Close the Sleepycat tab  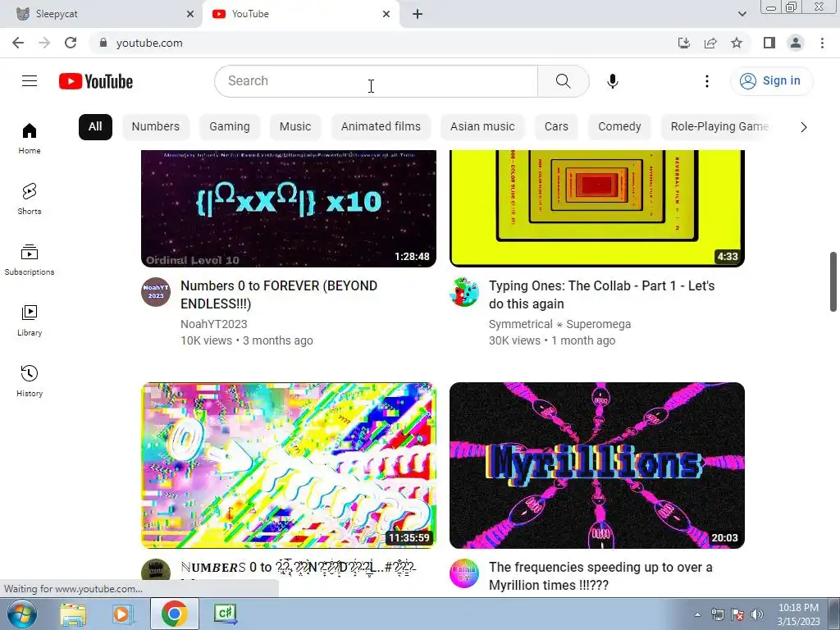point(189,14)
